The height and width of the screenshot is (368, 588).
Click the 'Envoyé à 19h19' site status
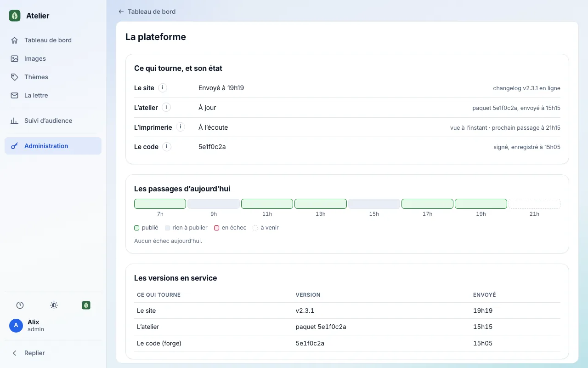tap(221, 88)
